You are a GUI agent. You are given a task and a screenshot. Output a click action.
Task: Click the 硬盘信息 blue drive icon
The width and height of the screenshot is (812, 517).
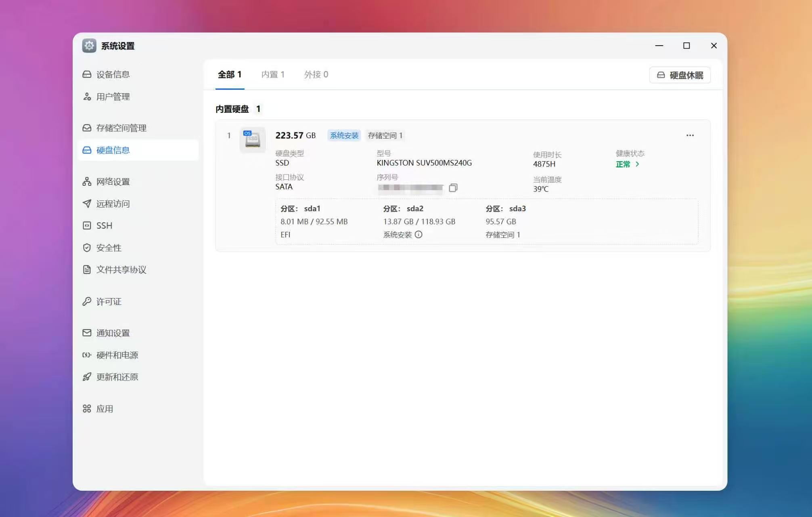click(x=87, y=150)
